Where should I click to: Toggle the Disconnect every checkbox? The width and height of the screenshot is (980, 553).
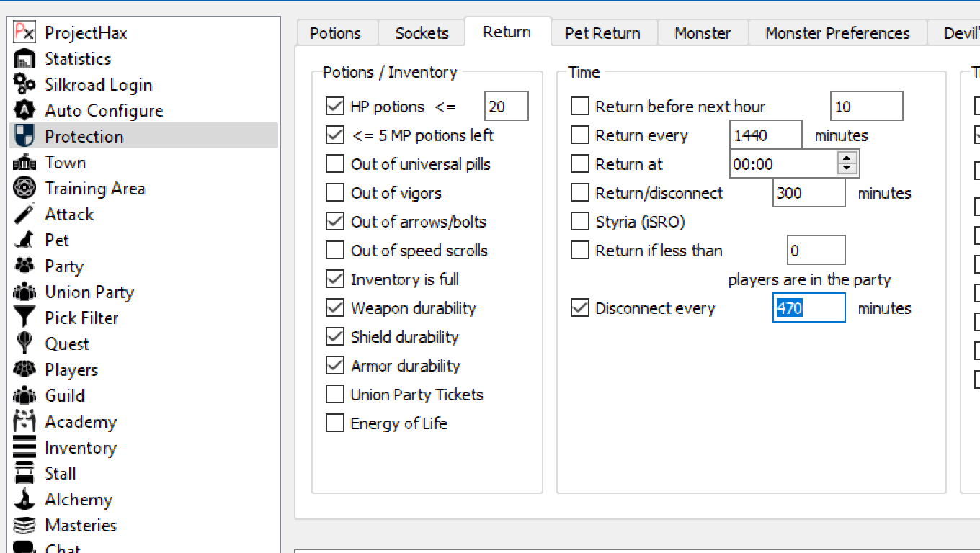(579, 308)
